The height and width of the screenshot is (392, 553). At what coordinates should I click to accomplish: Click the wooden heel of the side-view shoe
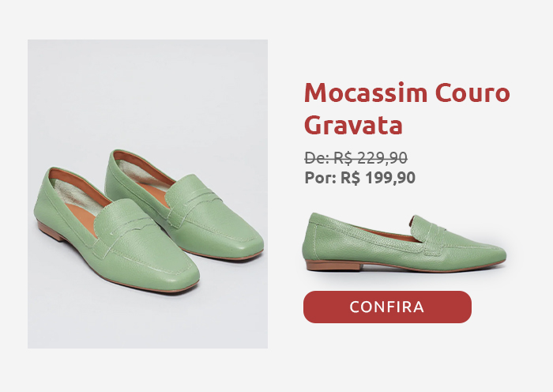333,266
